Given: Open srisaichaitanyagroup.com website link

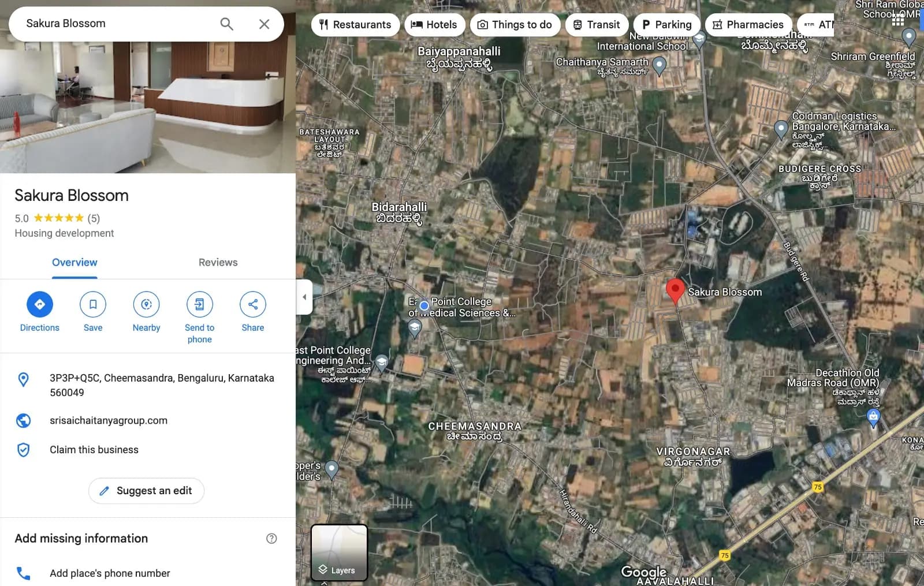Looking at the screenshot, I should [109, 420].
